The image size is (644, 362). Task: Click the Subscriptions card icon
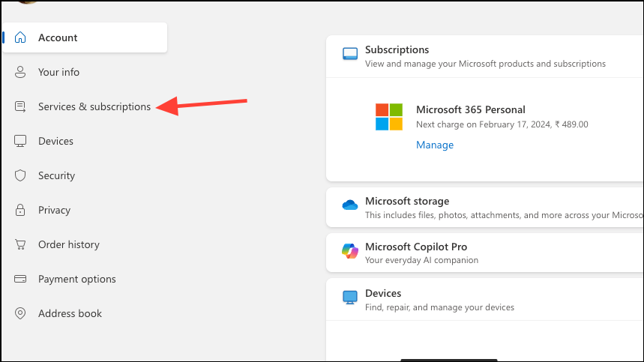pos(350,54)
